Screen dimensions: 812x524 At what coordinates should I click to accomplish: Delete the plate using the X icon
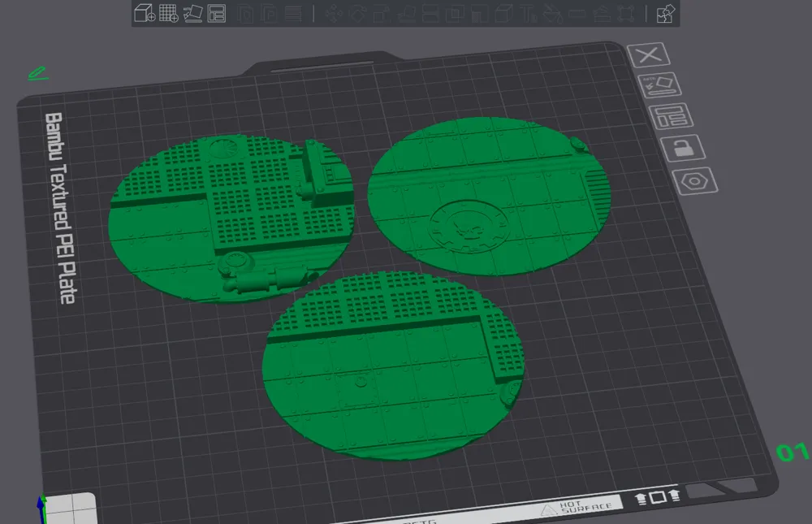(x=650, y=54)
